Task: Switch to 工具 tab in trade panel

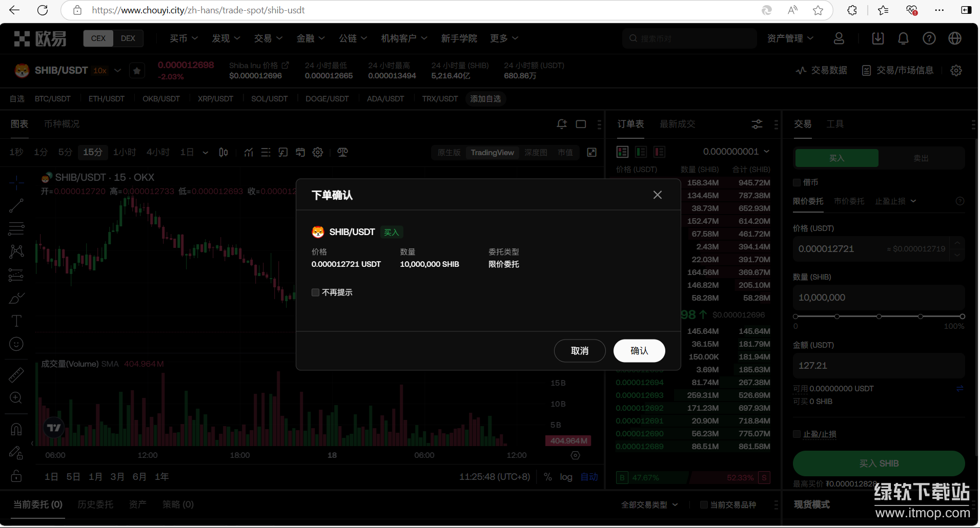Action: (835, 124)
